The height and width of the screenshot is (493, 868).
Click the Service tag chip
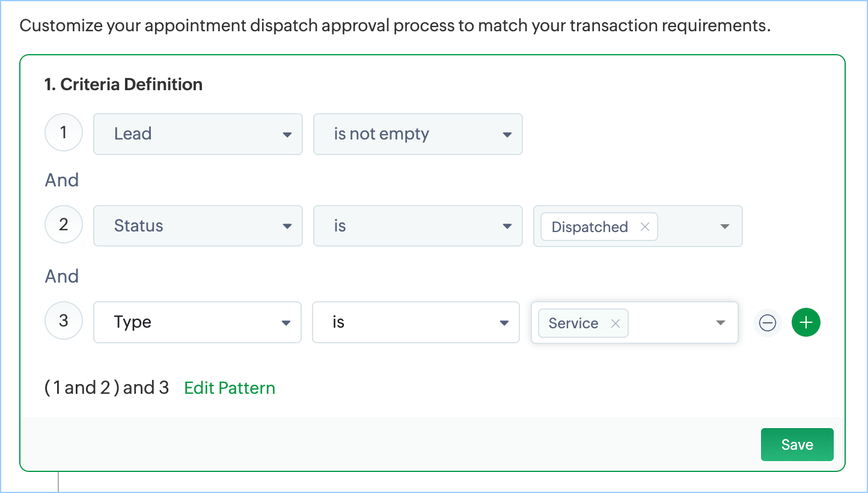click(x=573, y=323)
